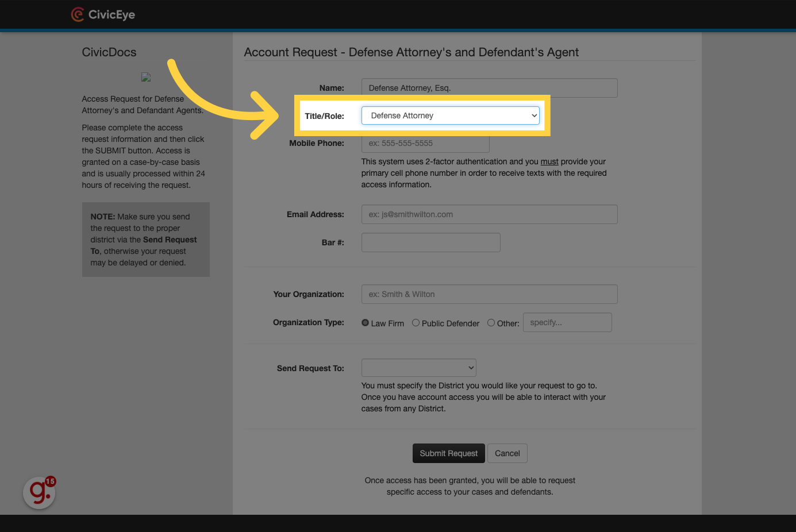The image size is (796, 532).
Task: Click the "Please complete the access request" paragraph
Action: [x=143, y=156]
